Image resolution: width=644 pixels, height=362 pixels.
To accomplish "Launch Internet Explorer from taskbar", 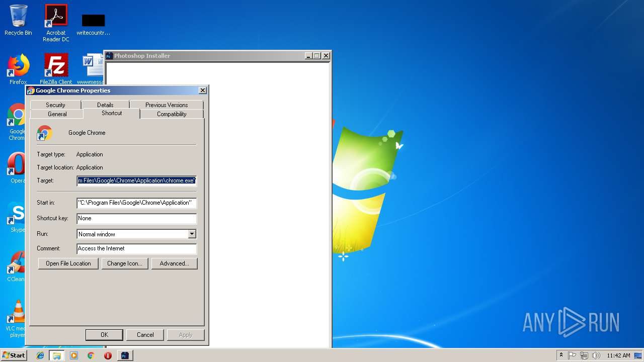I will click(40, 355).
